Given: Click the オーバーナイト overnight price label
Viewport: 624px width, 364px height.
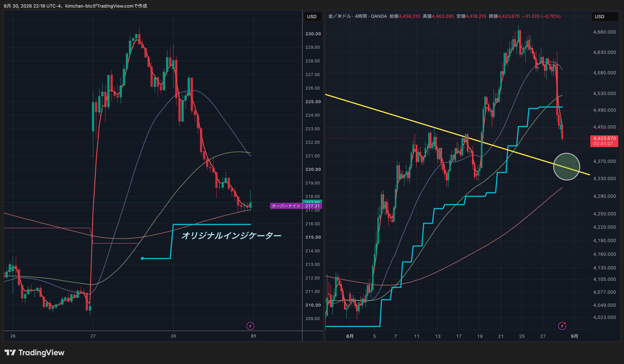Looking at the screenshot, I should click(286, 206).
